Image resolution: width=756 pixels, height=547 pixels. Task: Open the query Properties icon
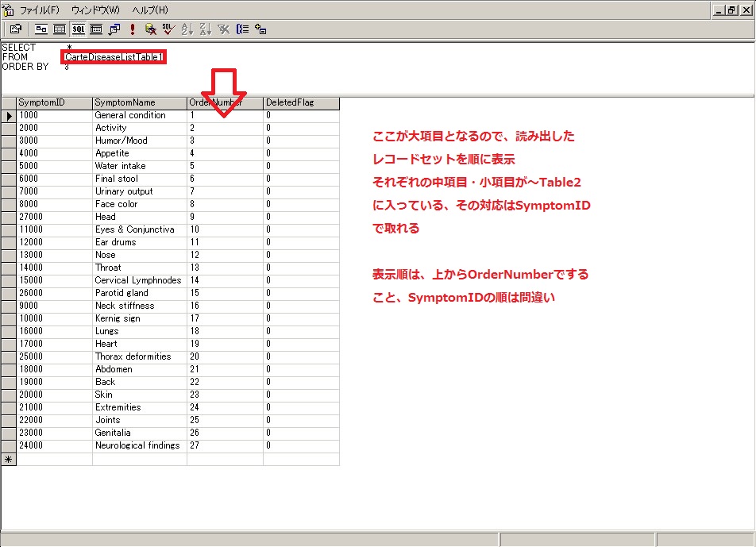click(15, 29)
